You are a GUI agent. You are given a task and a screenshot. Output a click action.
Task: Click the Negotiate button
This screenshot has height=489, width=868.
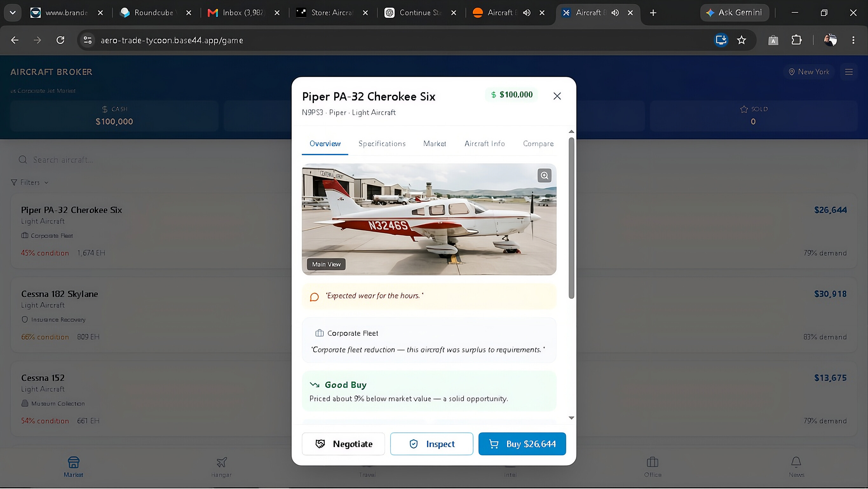(x=343, y=444)
